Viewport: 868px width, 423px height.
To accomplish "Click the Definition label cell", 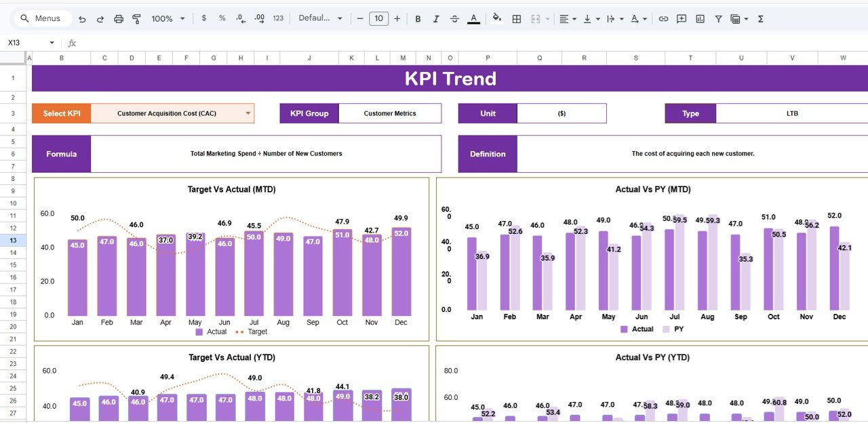I will [488, 154].
